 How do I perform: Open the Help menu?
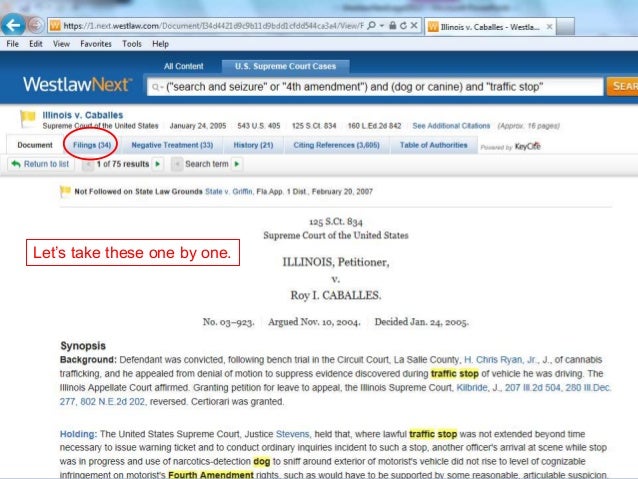pos(160,44)
